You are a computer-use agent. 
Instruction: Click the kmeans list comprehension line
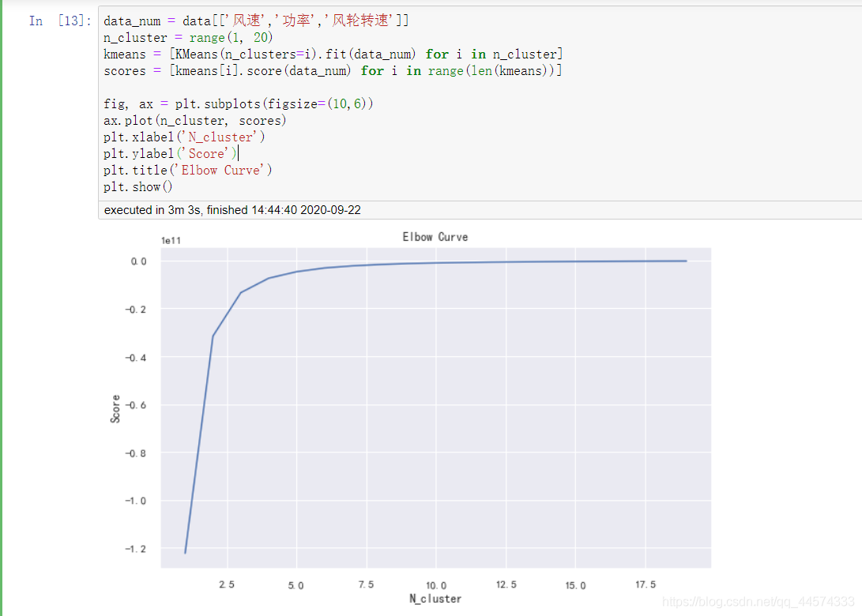(333, 54)
